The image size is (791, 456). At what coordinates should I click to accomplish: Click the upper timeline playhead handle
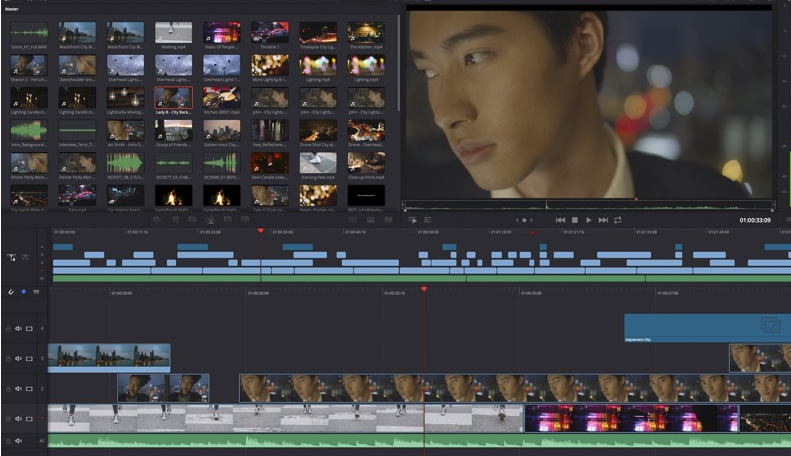click(260, 231)
